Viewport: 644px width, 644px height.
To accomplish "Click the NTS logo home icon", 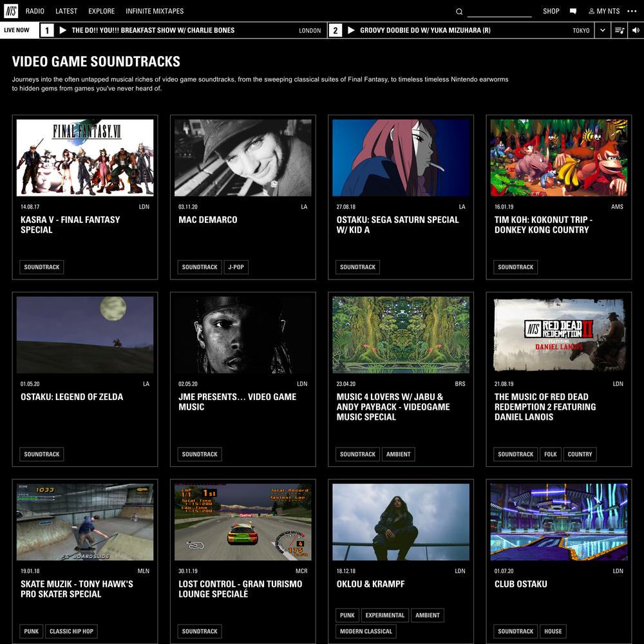I will (11, 11).
